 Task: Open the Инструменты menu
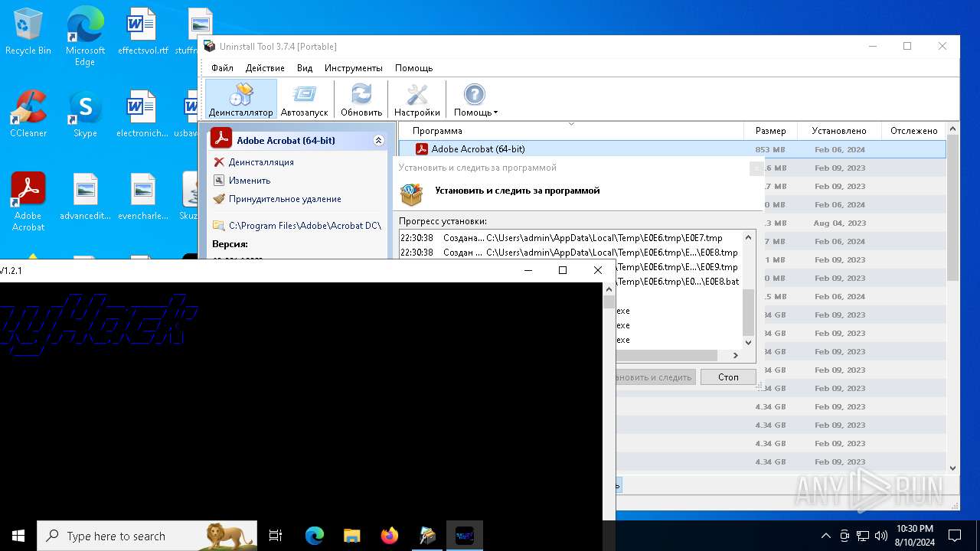(354, 68)
